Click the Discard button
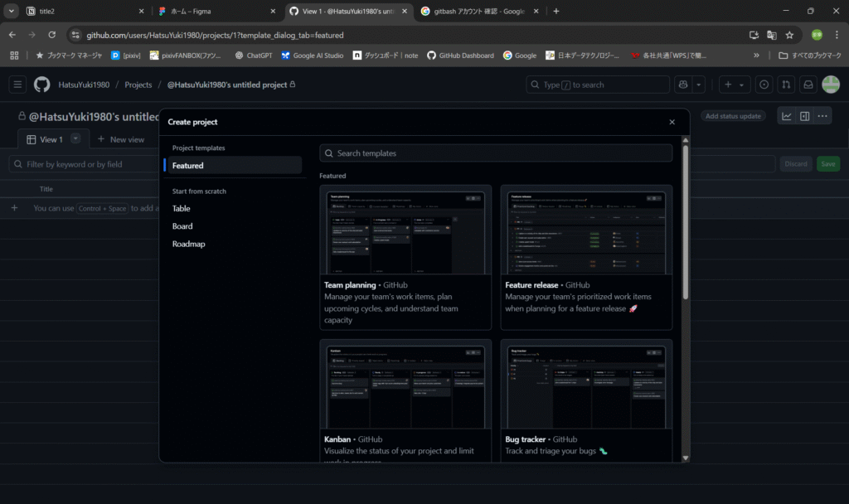Image resolution: width=849 pixels, height=504 pixels. click(x=796, y=164)
